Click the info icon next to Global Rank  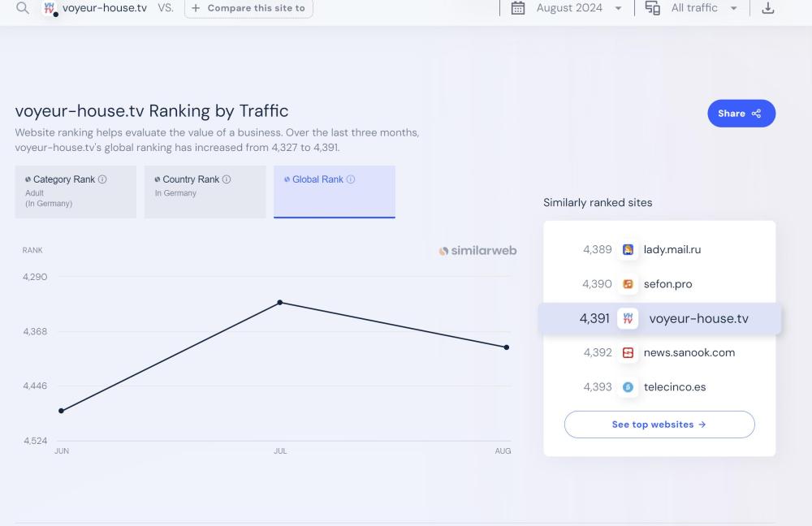click(x=351, y=179)
